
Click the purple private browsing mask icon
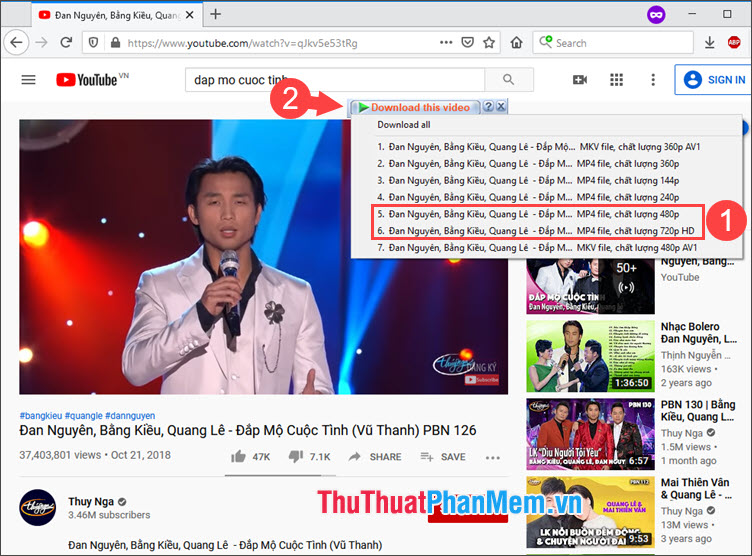coord(656,15)
